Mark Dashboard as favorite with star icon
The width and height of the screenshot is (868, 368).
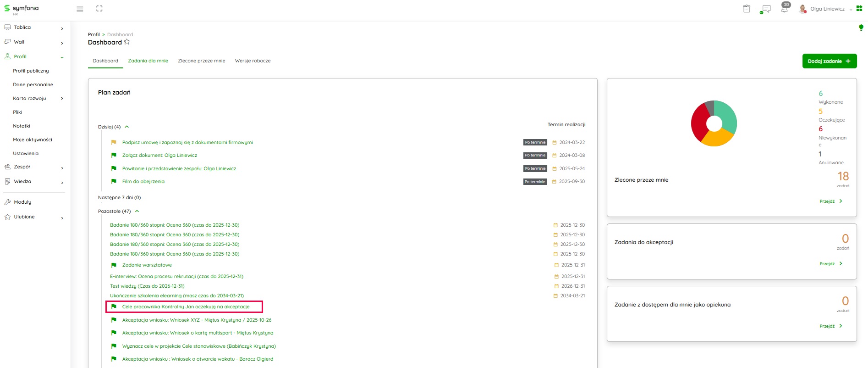pyautogui.click(x=127, y=42)
